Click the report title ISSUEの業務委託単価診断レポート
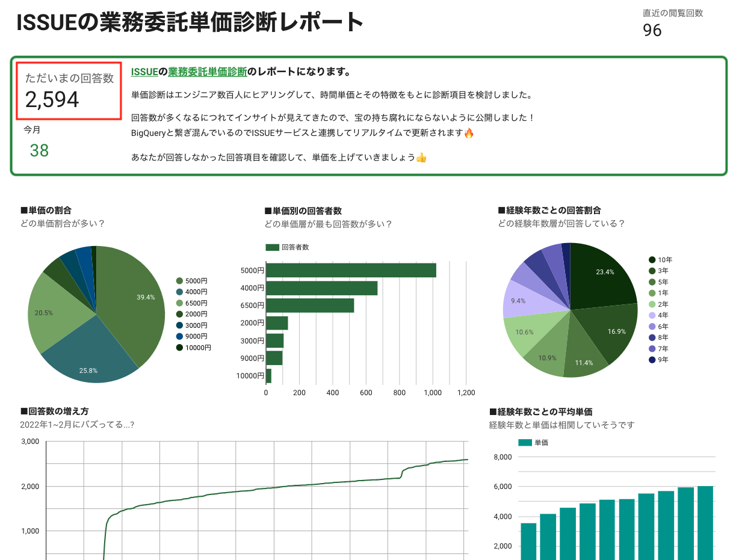The height and width of the screenshot is (560, 736). [x=190, y=23]
